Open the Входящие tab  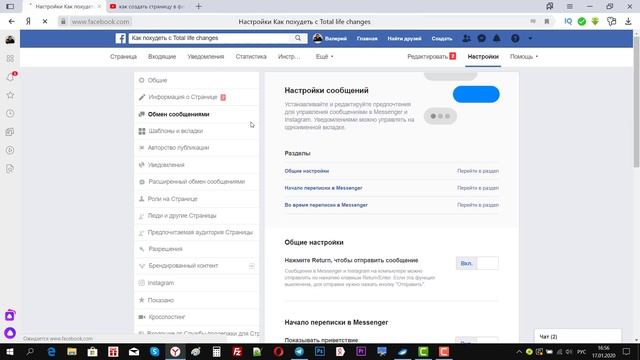point(162,57)
